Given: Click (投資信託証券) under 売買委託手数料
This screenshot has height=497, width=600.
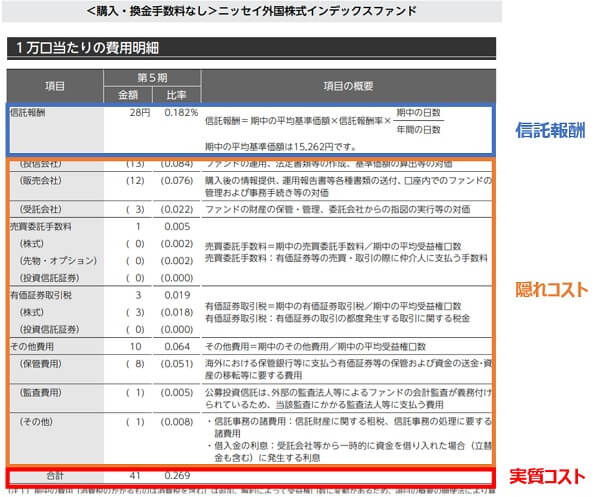Looking at the screenshot, I should (49, 278).
